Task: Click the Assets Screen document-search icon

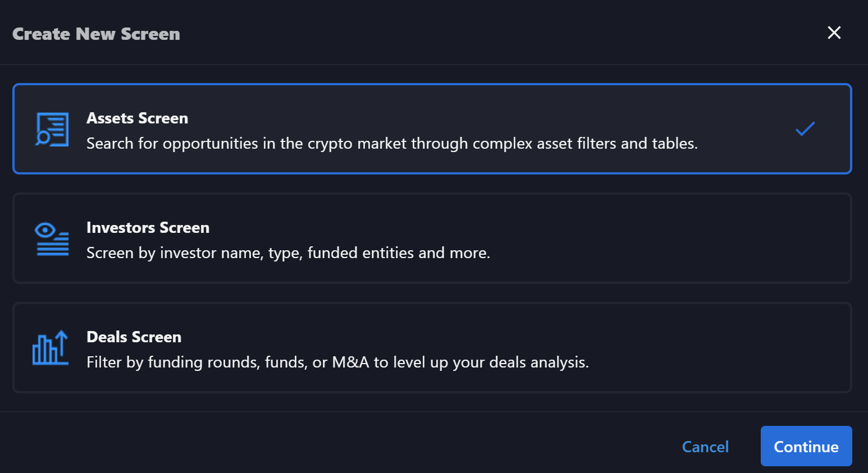Action: pos(52,129)
